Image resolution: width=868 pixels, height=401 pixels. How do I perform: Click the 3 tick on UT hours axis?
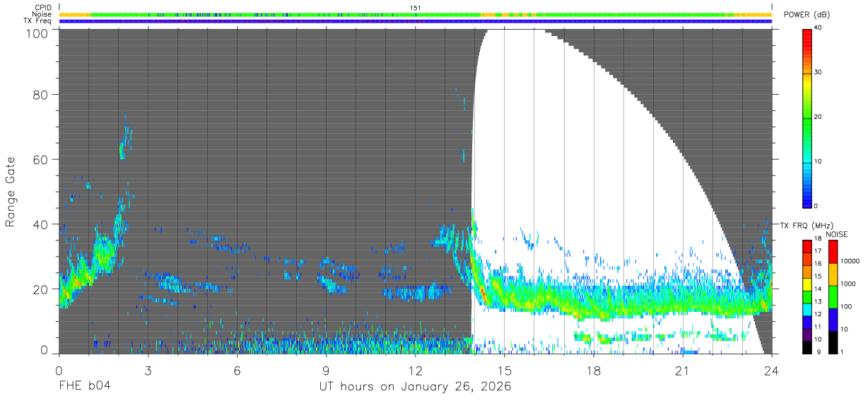(148, 370)
